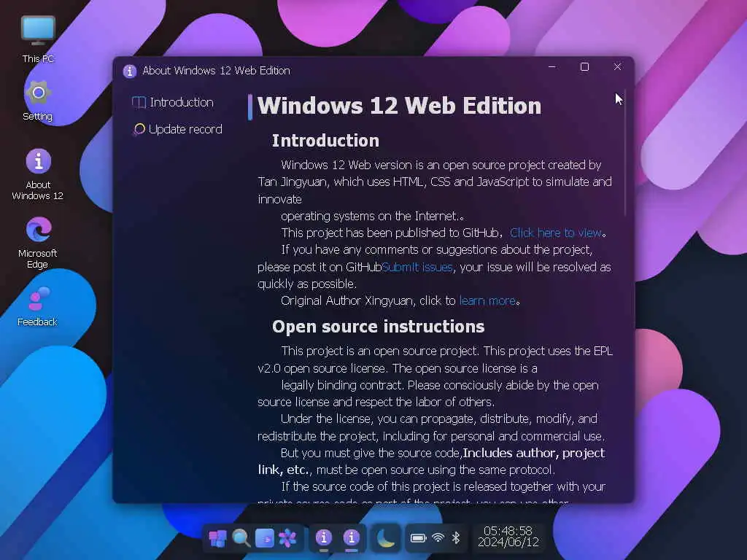The height and width of the screenshot is (560, 747).
Task: Open This PC desktop icon
Action: [38, 39]
